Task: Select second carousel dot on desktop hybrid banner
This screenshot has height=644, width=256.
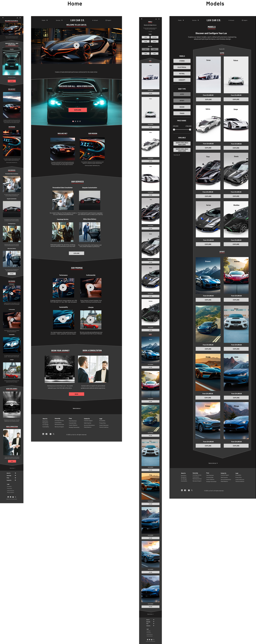Action: pos(75,121)
